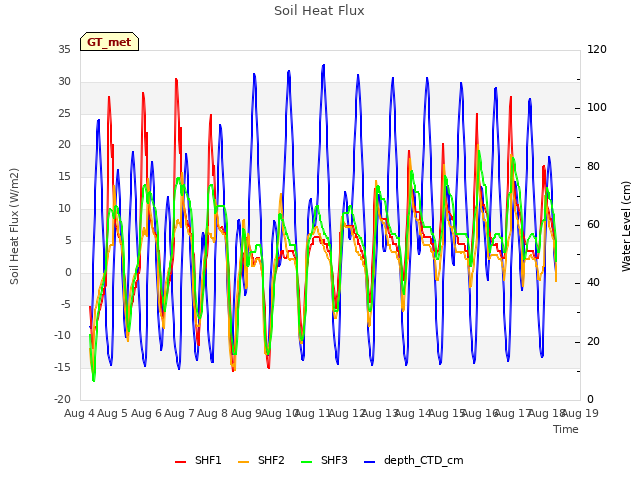Click the 35 left y-axis tick label
The height and width of the screenshot is (480, 640).
[x=64, y=50]
